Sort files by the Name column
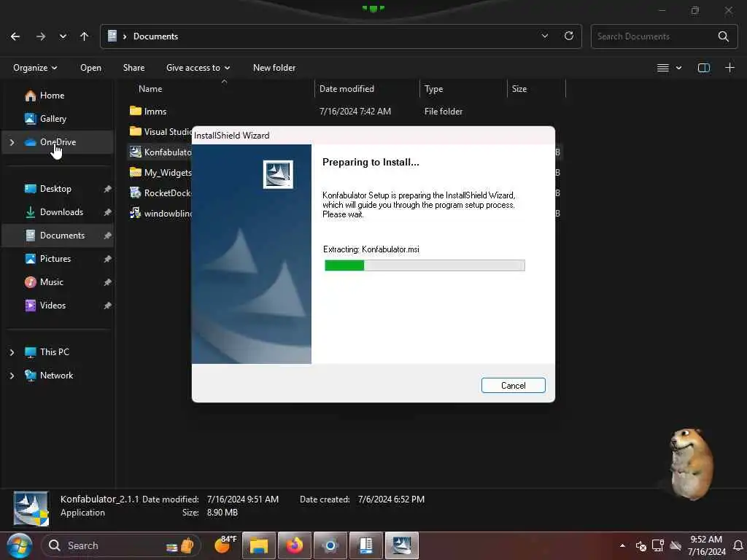The image size is (747, 560). point(150,88)
